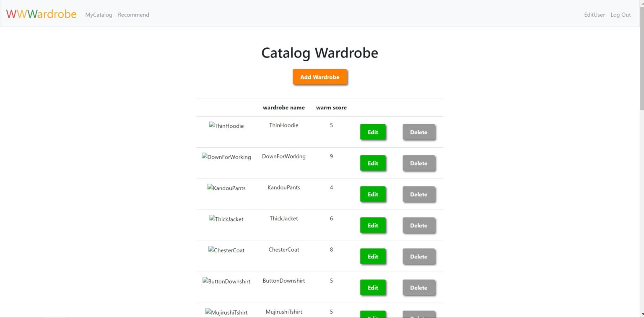Click the KandouPants item image

(x=226, y=188)
